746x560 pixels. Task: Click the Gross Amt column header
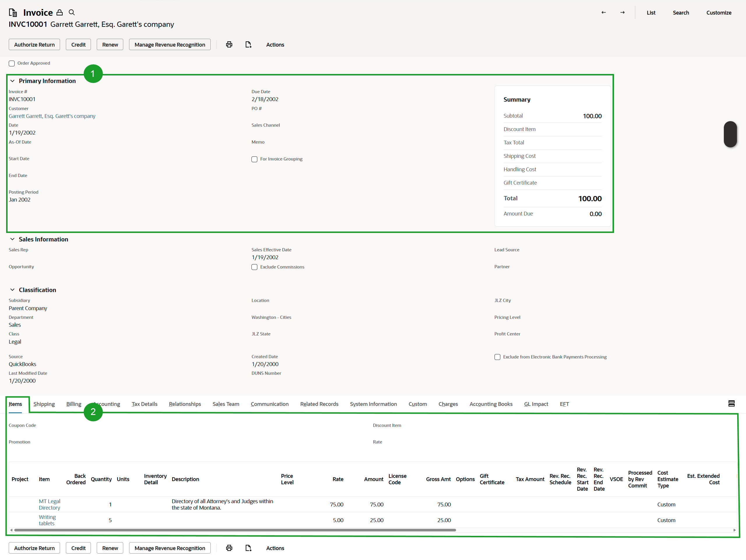tap(438, 479)
